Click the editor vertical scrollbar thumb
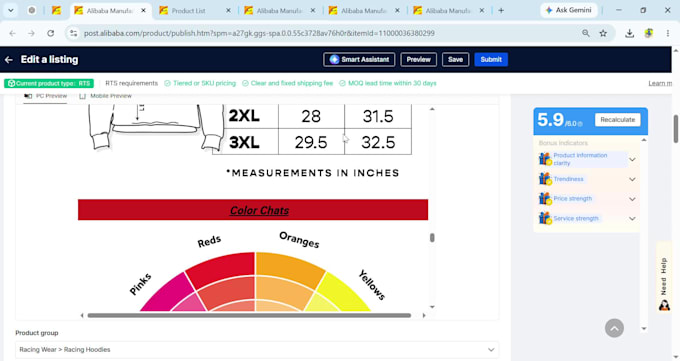680x361 pixels. 432,237
